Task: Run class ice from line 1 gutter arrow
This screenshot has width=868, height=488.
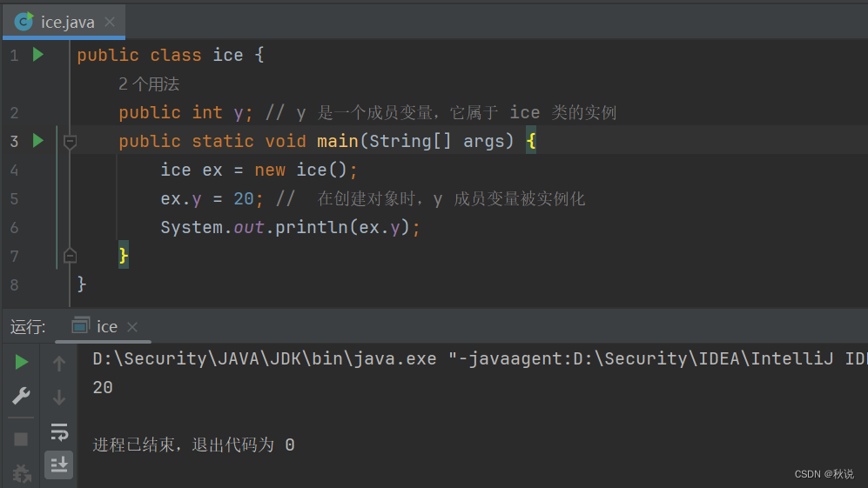Action: [x=38, y=54]
